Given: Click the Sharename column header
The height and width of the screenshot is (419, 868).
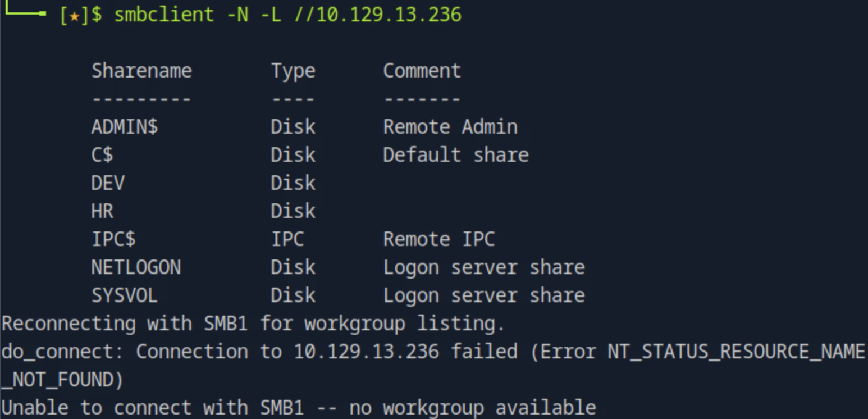Looking at the screenshot, I should tap(141, 71).
